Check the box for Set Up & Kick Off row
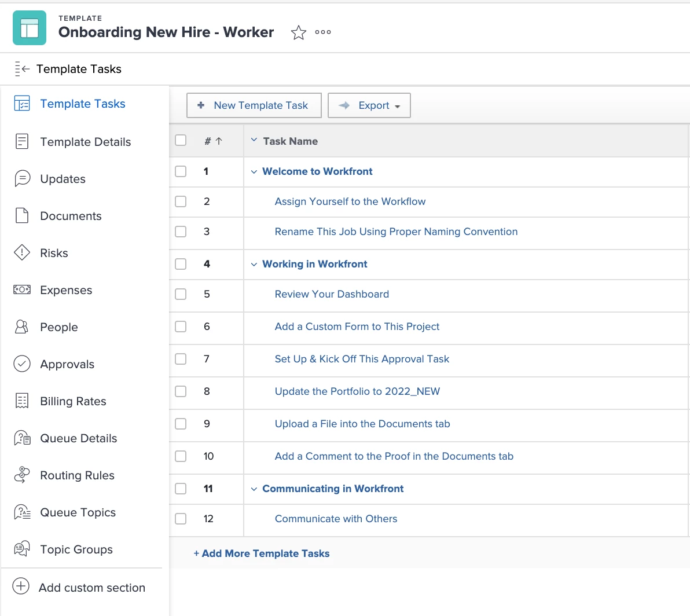The height and width of the screenshot is (616, 690). (x=181, y=359)
